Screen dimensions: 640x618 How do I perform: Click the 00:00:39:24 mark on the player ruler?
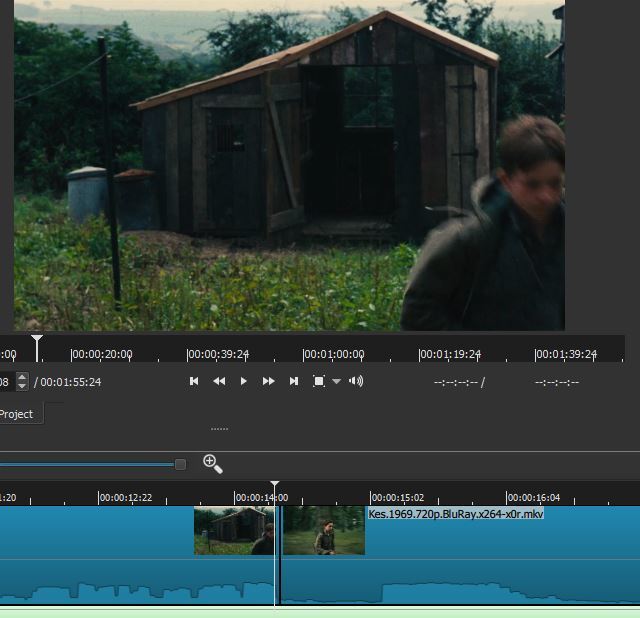coord(218,354)
